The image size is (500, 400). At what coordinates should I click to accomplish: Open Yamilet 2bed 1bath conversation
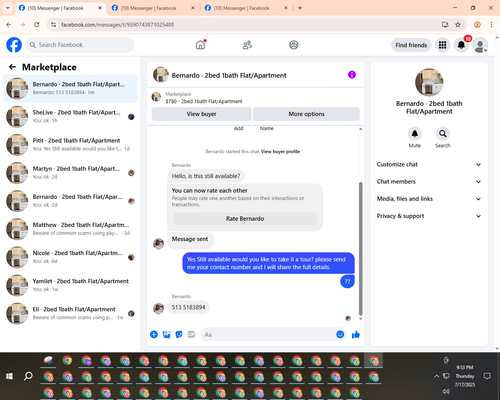tap(70, 285)
